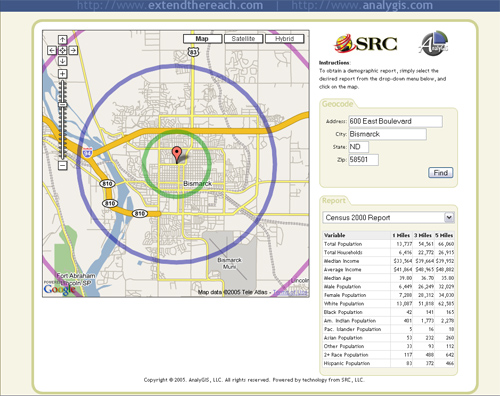The image size is (500, 396).
Task: Focus the Zip field with 58501
Action: [363, 160]
